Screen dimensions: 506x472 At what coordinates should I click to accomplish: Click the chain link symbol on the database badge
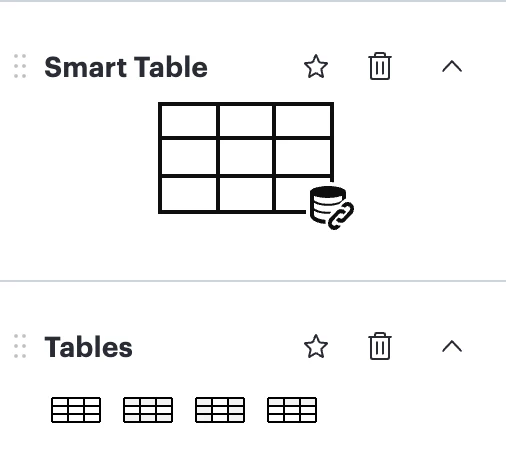tap(341, 217)
